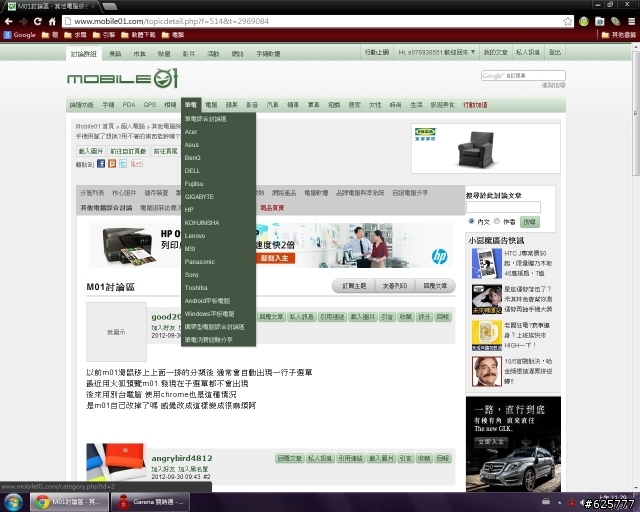640x512 pixels.
Task: Open the 生活 category menu
Action: (x=416, y=105)
